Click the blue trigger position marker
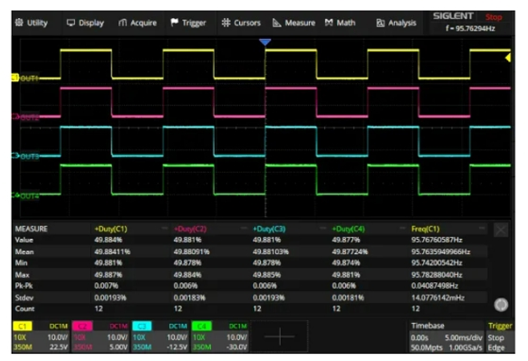This screenshot has width=528, height=361. pyautogui.click(x=265, y=42)
